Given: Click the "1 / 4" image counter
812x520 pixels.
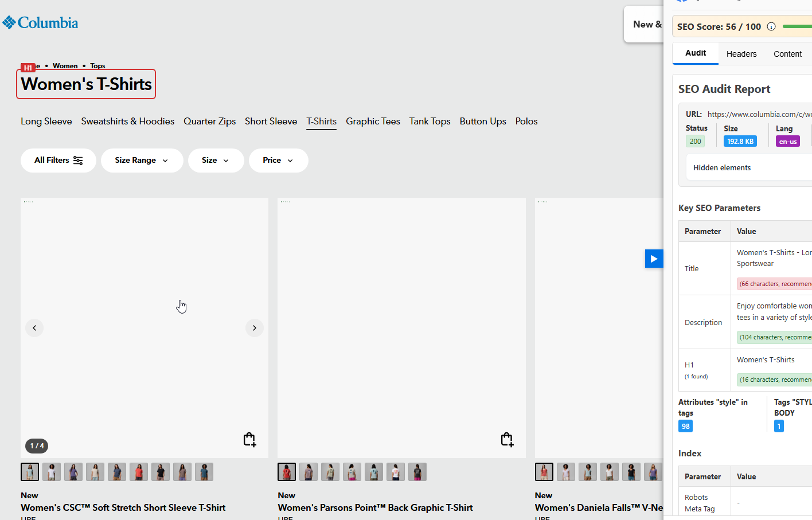Looking at the screenshot, I should tap(37, 446).
